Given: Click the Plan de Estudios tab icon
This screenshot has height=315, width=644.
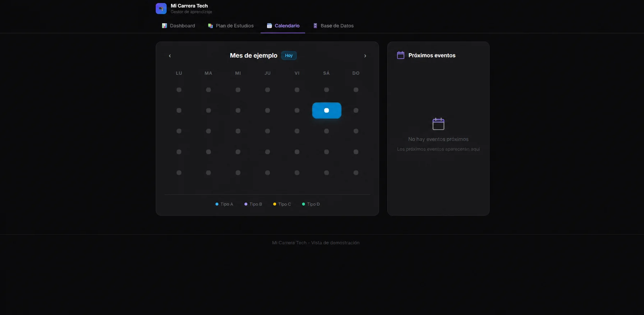Looking at the screenshot, I should [x=211, y=26].
